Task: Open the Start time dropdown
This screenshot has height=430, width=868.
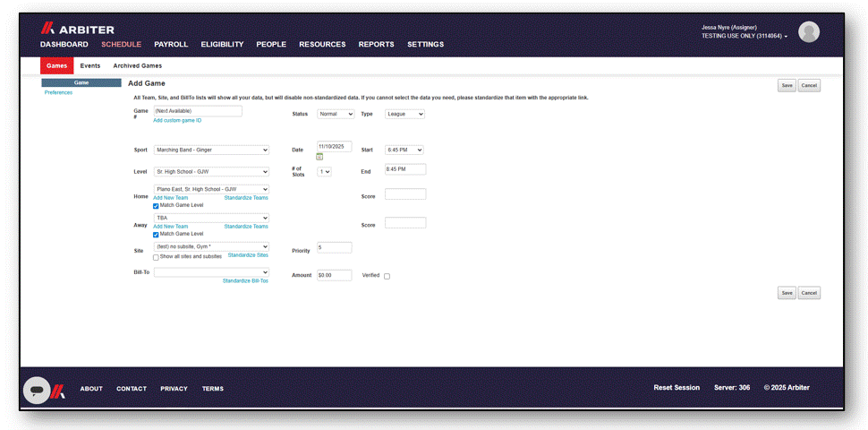Action: pyautogui.click(x=404, y=150)
